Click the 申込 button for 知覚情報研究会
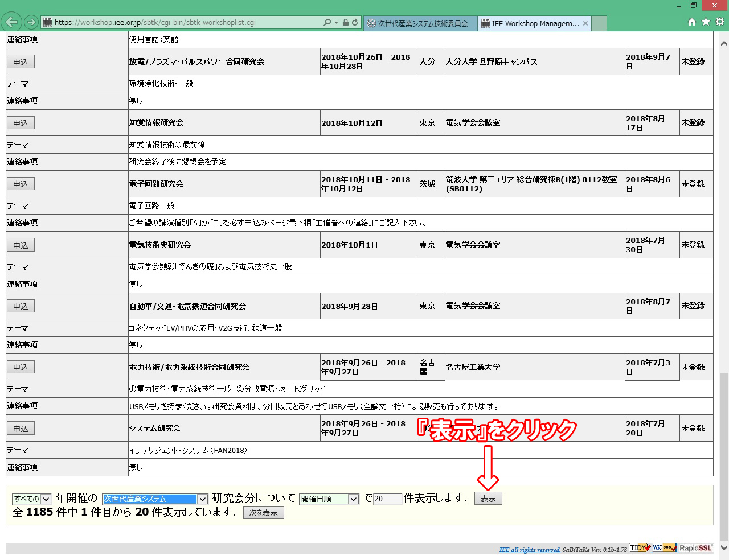The width and height of the screenshot is (729, 560). [21, 123]
